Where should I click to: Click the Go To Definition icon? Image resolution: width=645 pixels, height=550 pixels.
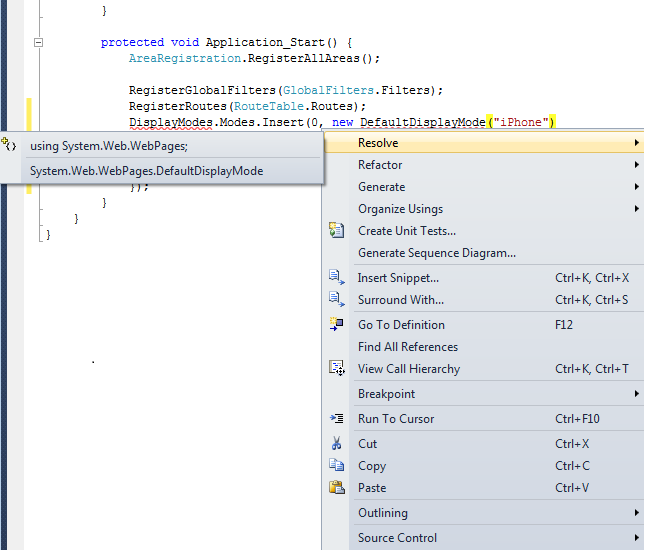[x=336, y=324]
